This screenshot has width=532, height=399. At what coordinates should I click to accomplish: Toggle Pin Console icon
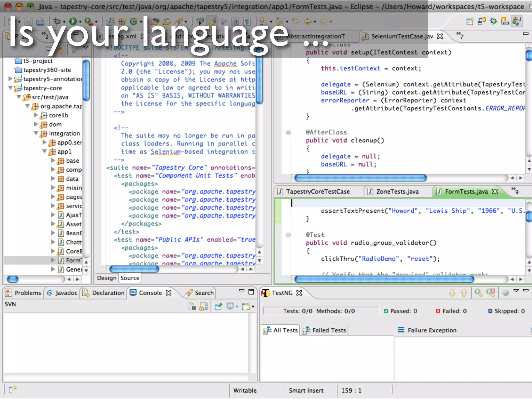tap(218, 307)
